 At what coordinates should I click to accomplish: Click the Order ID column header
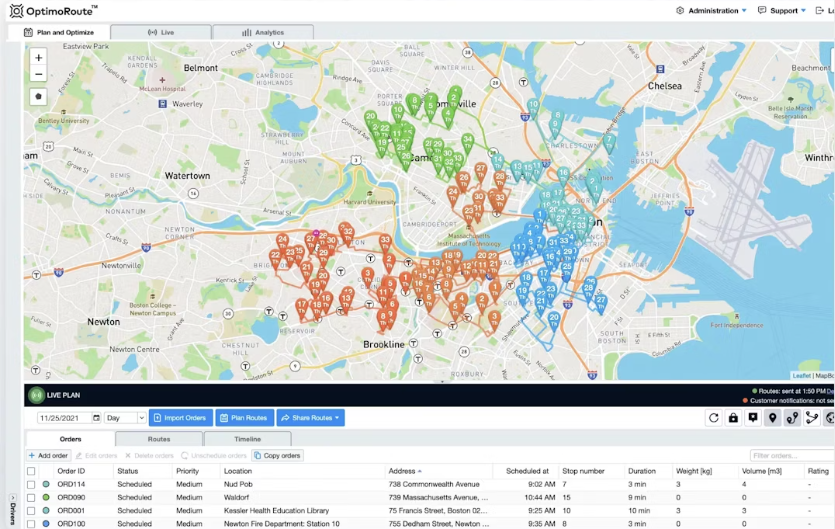coord(71,471)
